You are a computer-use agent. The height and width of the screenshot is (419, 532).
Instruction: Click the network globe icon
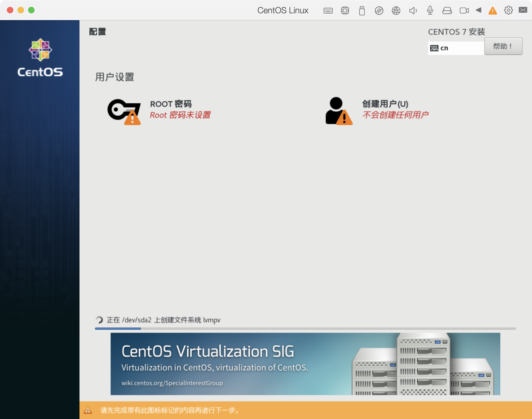(x=396, y=10)
